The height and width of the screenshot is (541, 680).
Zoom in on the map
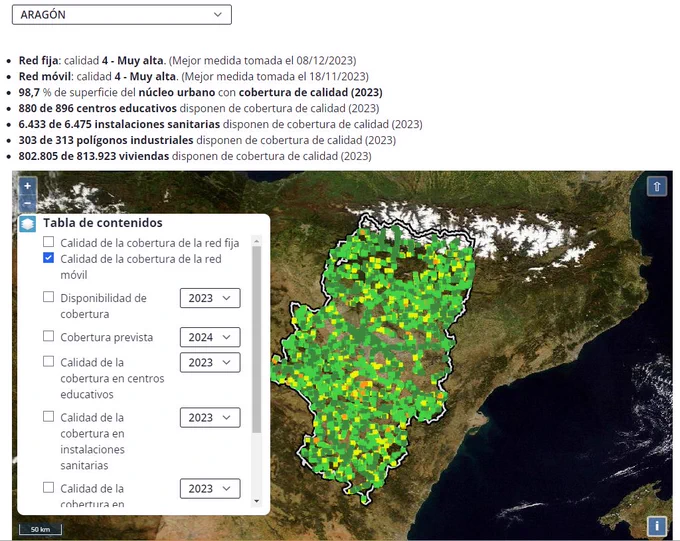28,186
